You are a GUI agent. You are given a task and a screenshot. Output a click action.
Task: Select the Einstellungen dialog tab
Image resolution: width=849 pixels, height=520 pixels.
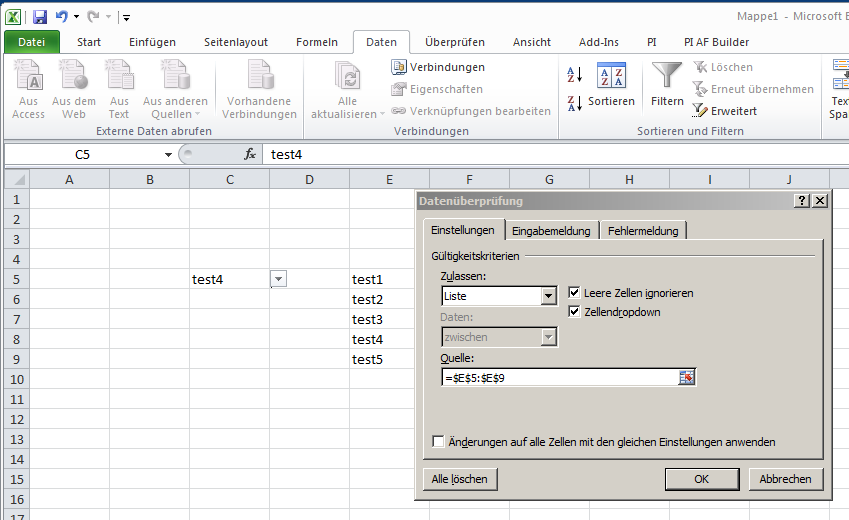pyautogui.click(x=463, y=230)
